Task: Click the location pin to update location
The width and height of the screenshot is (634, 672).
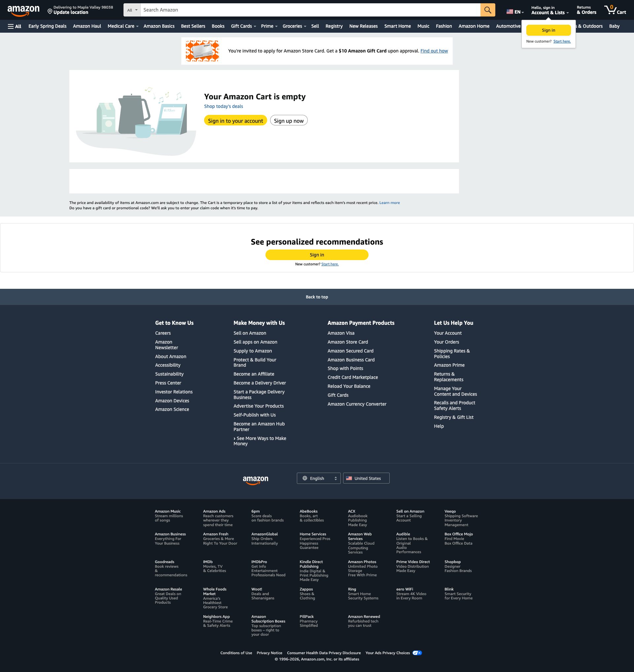Action: pos(51,11)
